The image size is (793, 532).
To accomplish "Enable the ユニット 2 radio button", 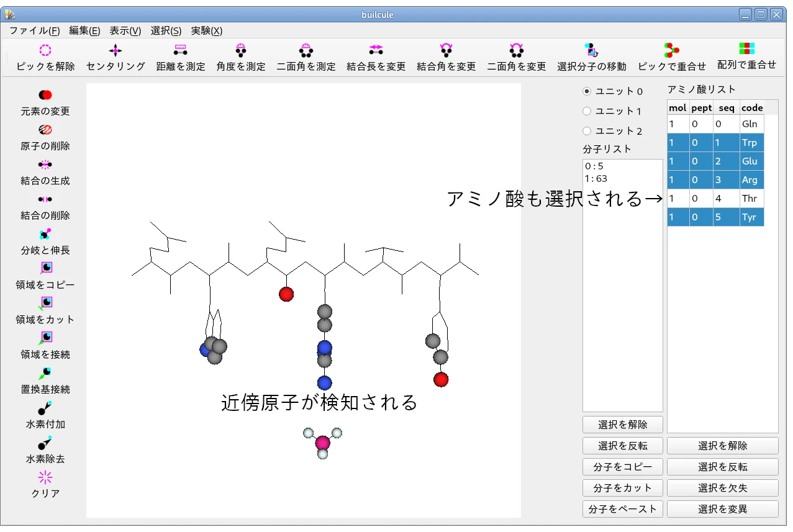I will tap(587, 131).
